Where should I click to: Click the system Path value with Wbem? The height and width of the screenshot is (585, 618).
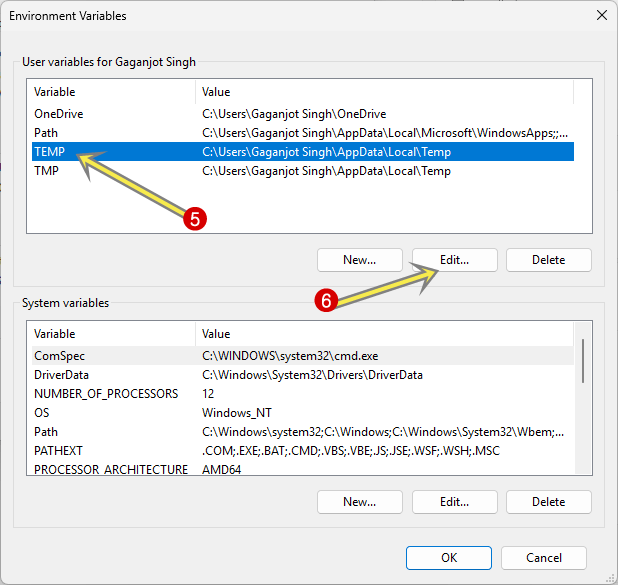pos(383,432)
